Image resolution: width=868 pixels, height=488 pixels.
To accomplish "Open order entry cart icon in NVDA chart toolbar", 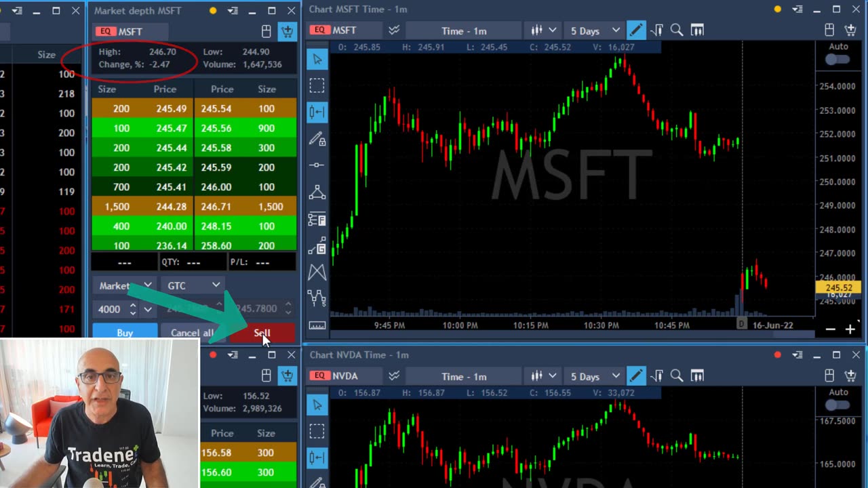I will click(x=850, y=375).
